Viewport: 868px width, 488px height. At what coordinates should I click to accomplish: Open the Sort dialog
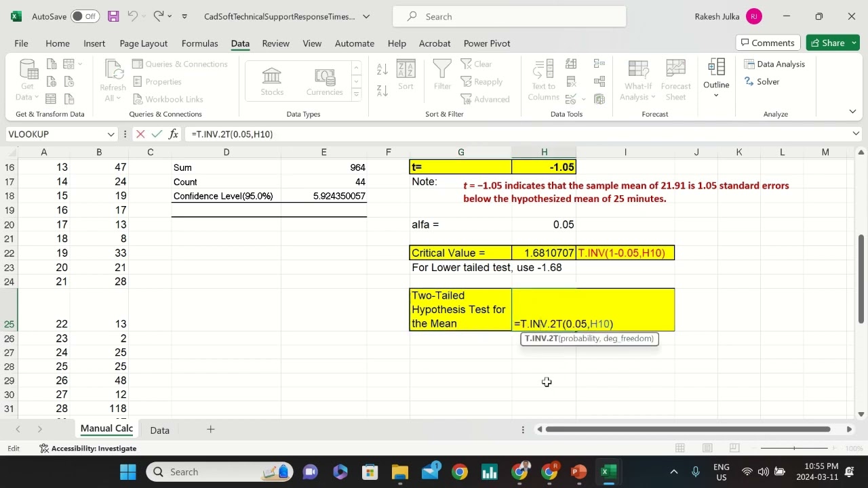(x=406, y=75)
